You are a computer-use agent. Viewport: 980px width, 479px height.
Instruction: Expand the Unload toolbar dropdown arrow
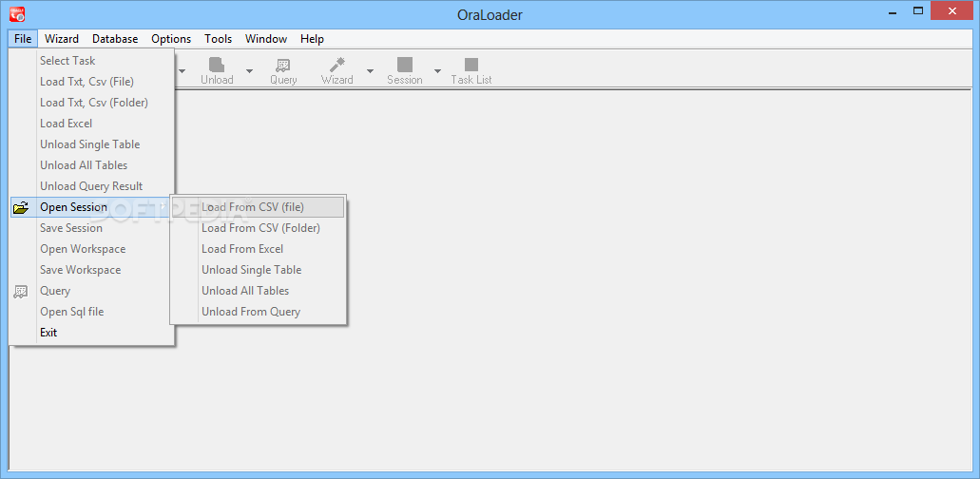(249, 71)
